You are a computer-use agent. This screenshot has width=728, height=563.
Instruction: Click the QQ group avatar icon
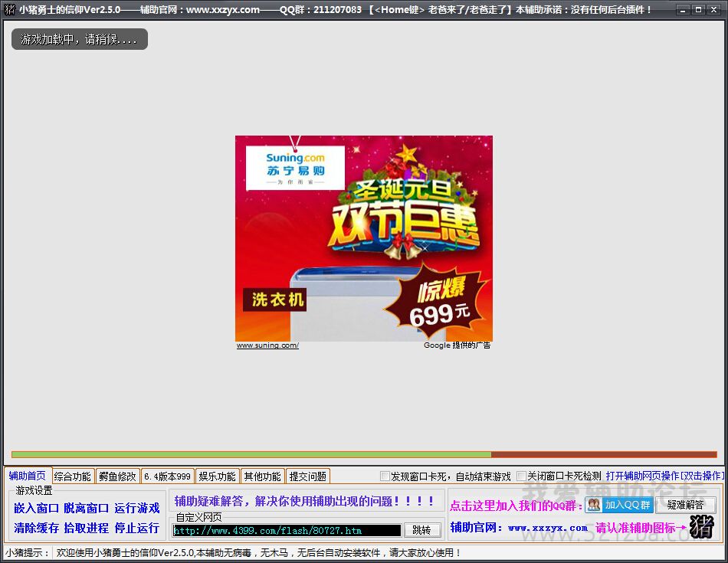[x=593, y=505]
